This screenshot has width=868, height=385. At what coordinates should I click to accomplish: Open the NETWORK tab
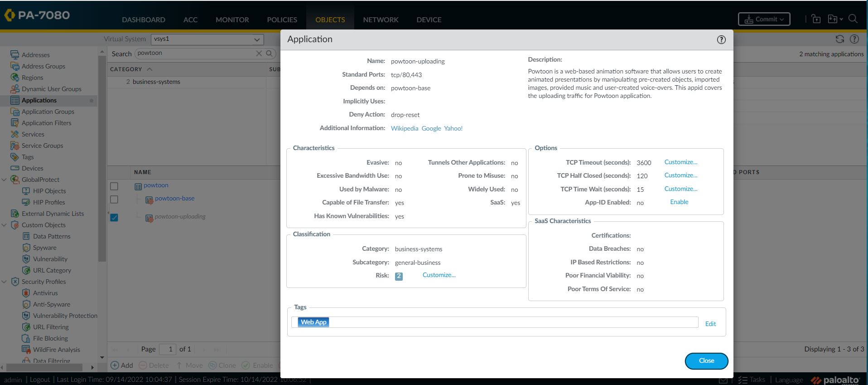(x=381, y=20)
